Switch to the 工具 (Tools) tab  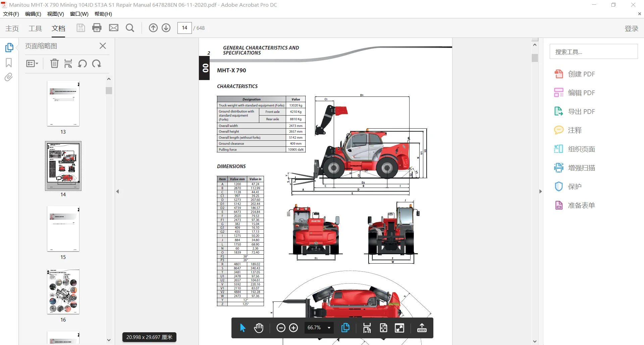tap(35, 28)
